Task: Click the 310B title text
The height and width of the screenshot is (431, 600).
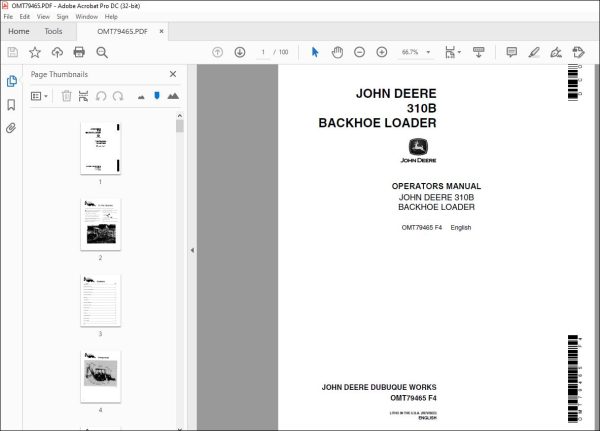Action: click(421, 108)
